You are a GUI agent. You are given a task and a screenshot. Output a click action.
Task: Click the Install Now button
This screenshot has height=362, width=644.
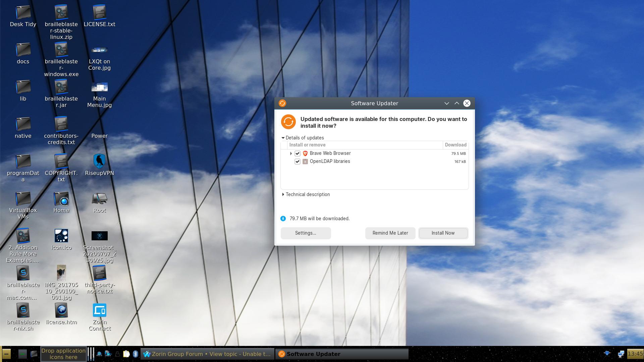(443, 233)
